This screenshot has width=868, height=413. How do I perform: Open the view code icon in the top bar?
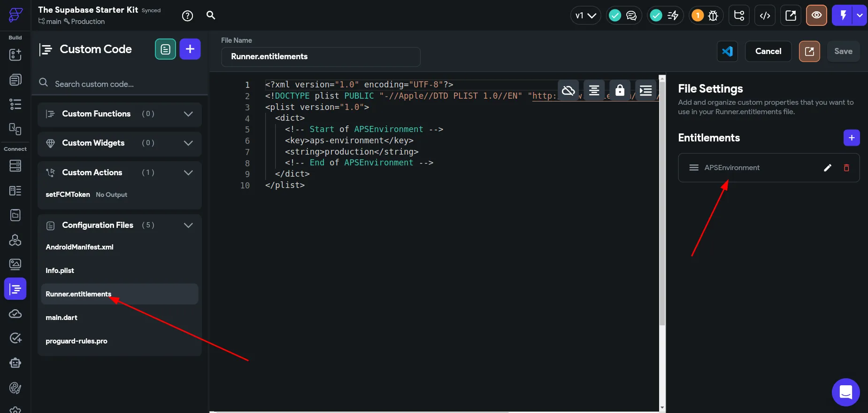pyautogui.click(x=765, y=16)
